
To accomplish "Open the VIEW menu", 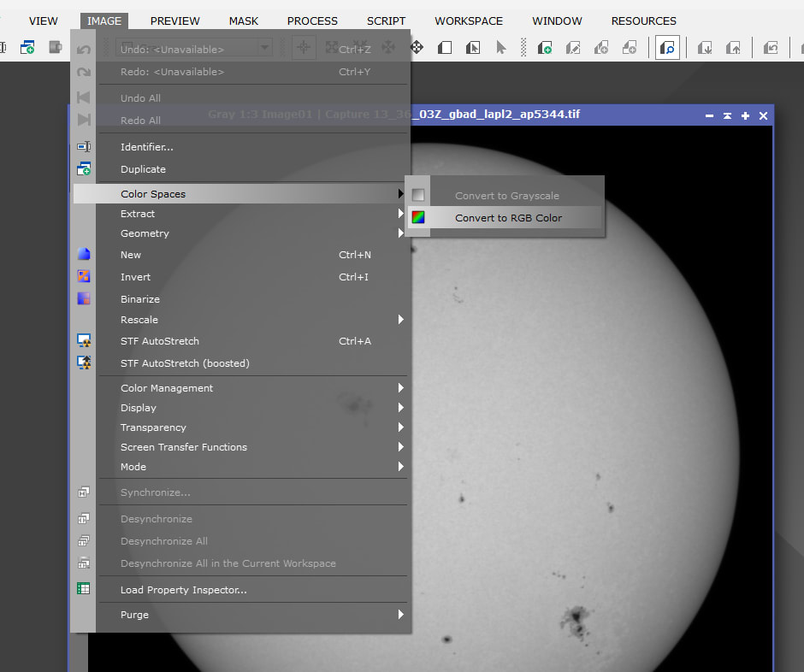I will tap(43, 21).
